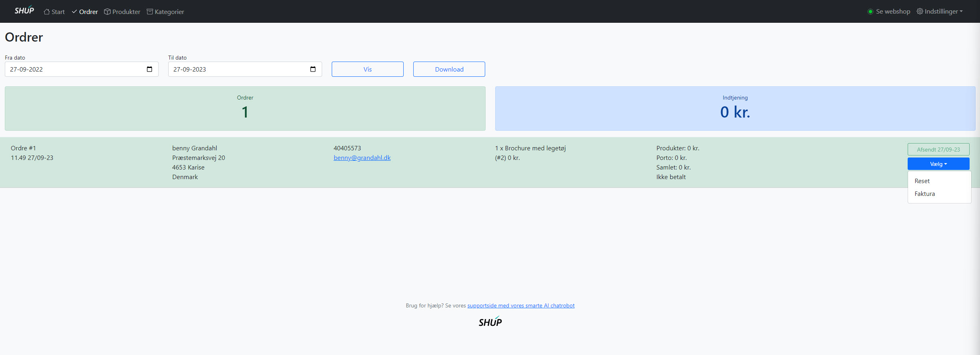Click the green webshop status dot
This screenshot has height=355, width=980.
(870, 12)
